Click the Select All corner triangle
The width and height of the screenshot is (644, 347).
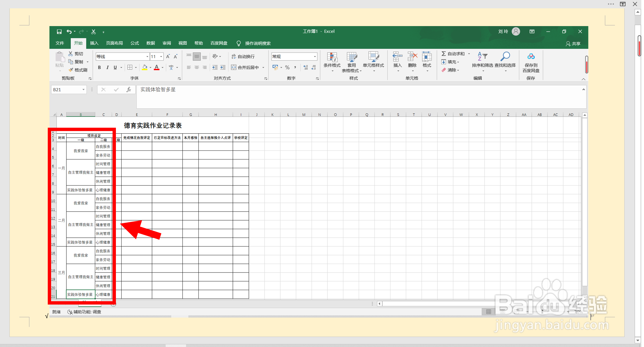click(54, 115)
